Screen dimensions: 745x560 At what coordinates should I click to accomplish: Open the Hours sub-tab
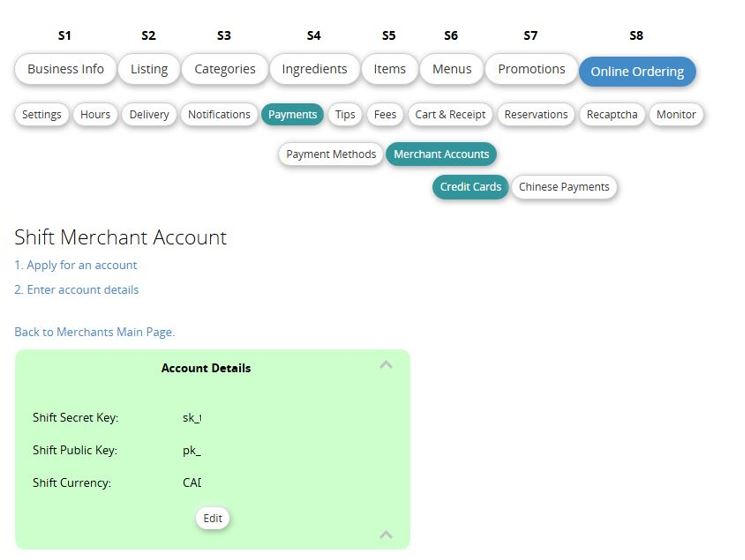(x=95, y=114)
